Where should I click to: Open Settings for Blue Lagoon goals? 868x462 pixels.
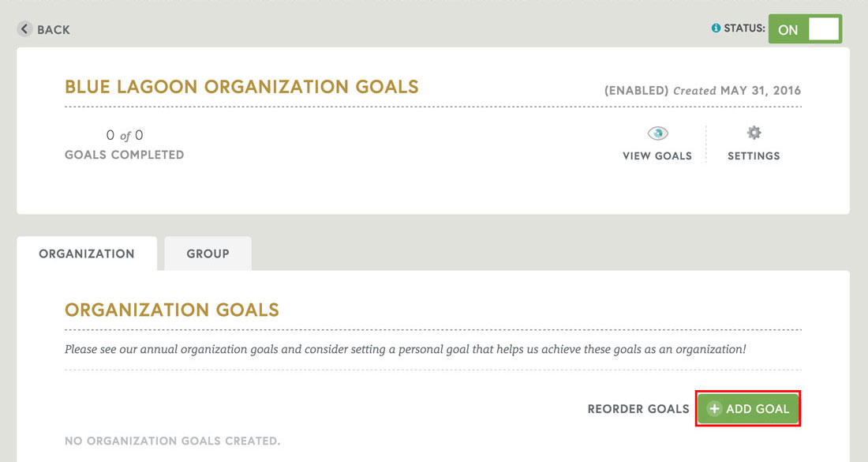pyautogui.click(x=753, y=142)
